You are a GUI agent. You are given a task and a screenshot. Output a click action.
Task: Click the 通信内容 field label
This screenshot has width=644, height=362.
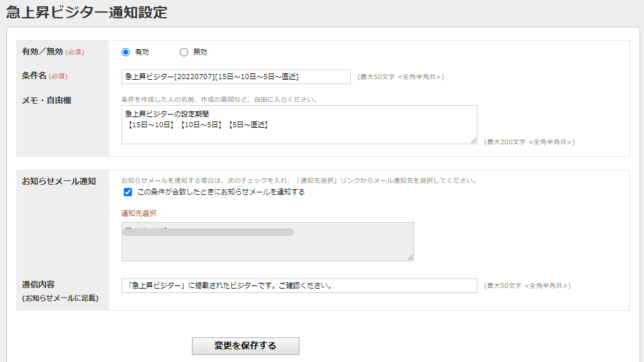click(39, 285)
